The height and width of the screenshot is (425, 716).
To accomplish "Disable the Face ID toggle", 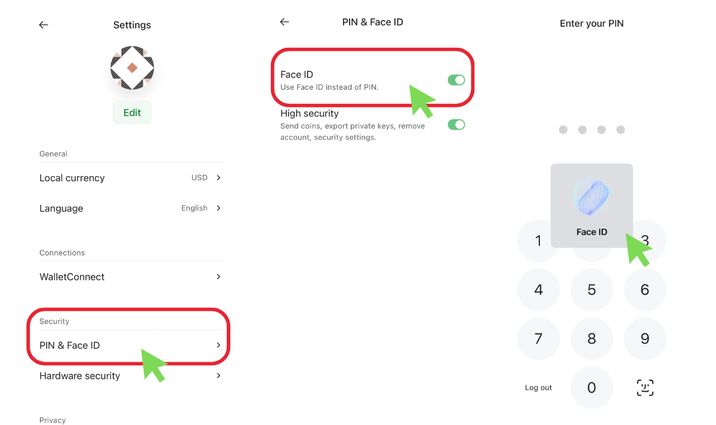I will click(456, 80).
